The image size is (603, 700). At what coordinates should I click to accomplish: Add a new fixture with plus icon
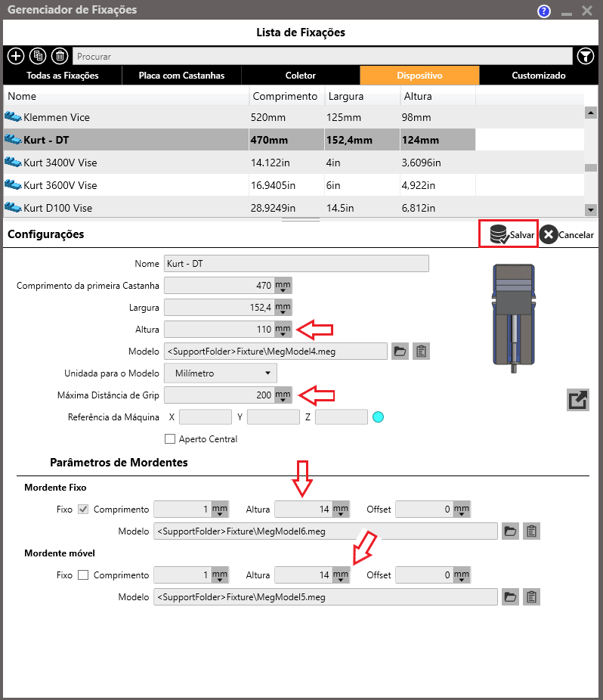[x=16, y=56]
